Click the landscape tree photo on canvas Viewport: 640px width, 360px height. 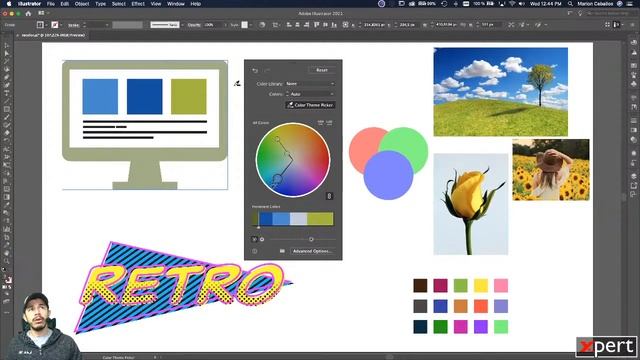(500, 91)
